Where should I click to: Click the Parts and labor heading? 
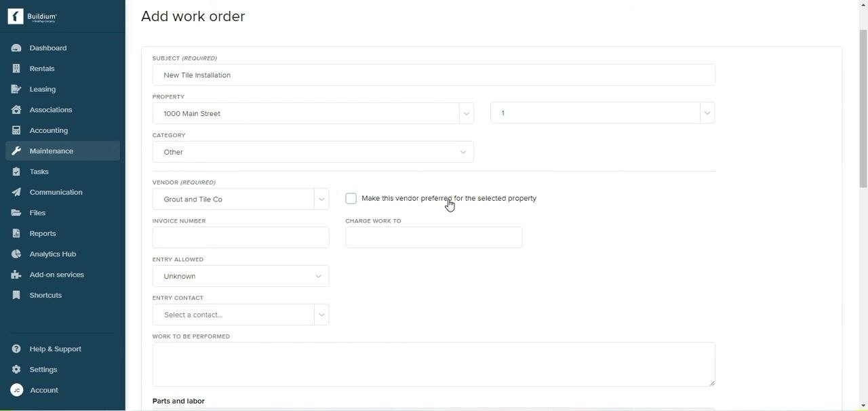178,401
